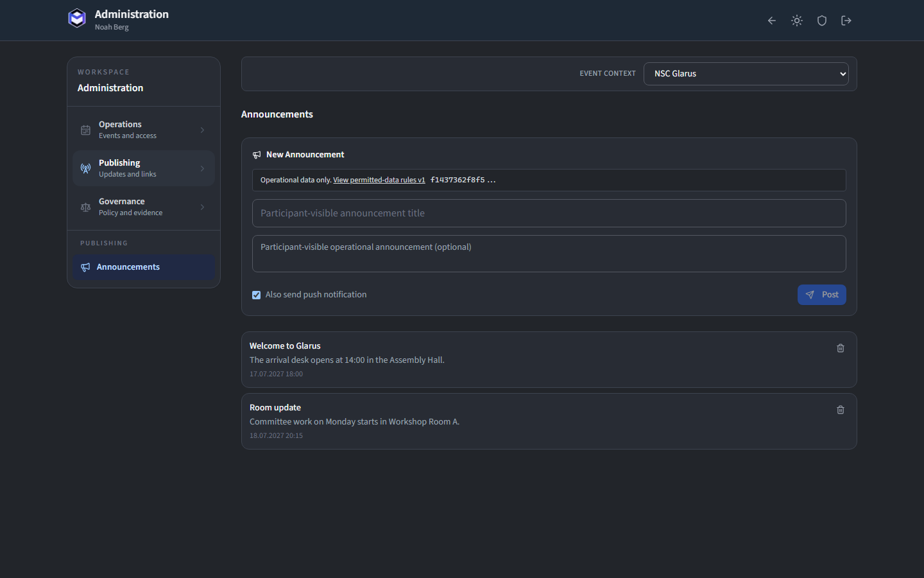Click the arrival desk announcement text

click(347, 360)
